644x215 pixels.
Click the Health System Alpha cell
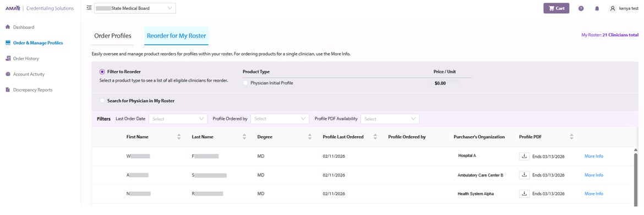pos(476,193)
